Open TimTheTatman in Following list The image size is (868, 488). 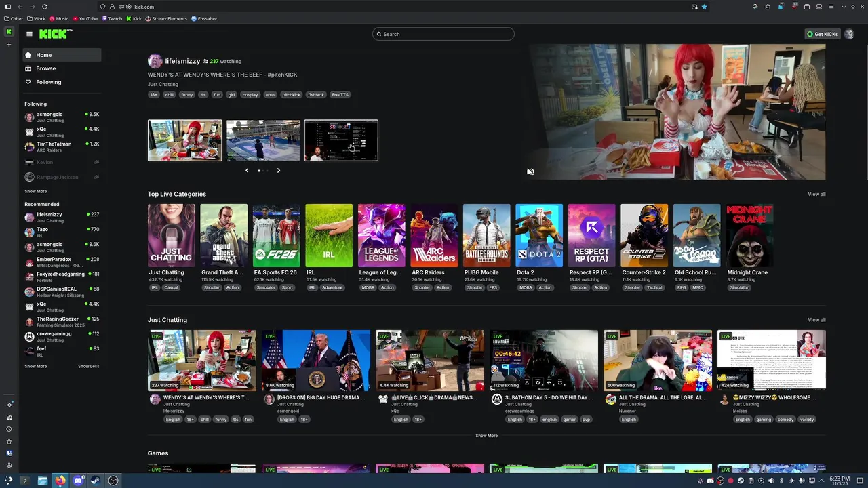[x=62, y=146]
